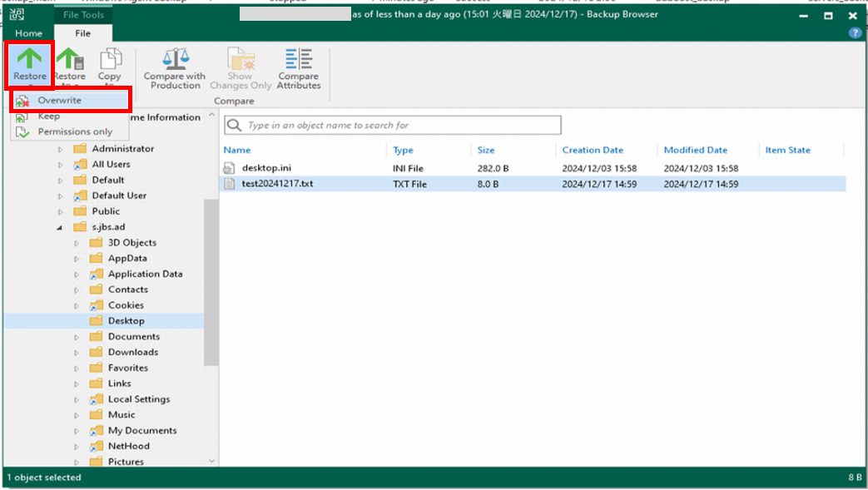
Task: Select the test20241217.txt file row
Action: (x=534, y=184)
